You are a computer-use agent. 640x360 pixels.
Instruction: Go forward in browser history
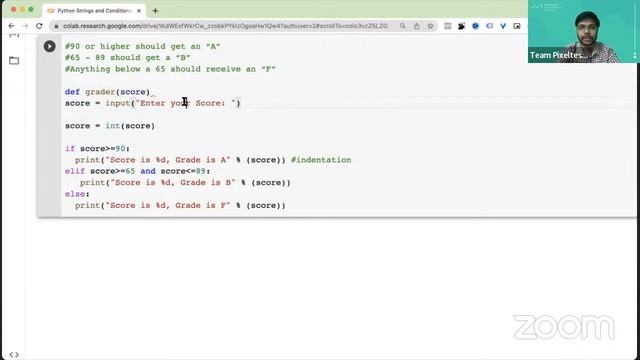coord(25,26)
